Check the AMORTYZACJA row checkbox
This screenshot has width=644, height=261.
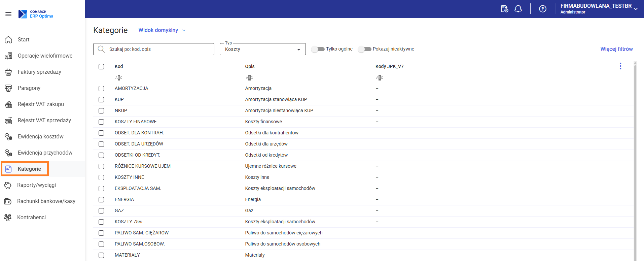pos(101,89)
